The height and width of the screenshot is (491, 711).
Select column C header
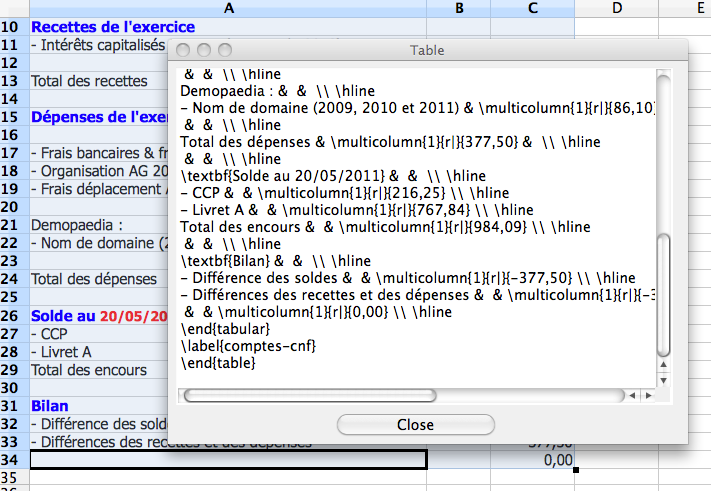tap(533, 8)
